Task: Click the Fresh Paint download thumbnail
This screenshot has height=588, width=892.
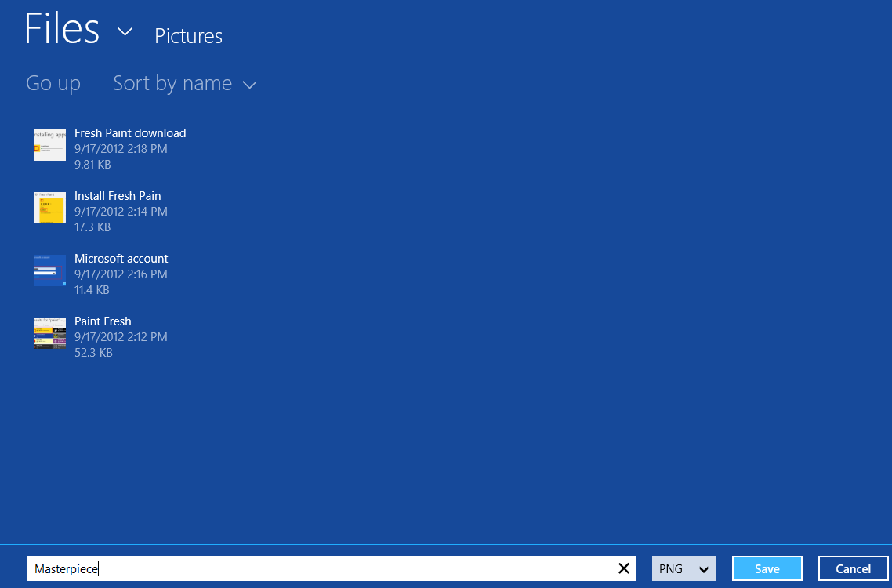Action: (49, 145)
